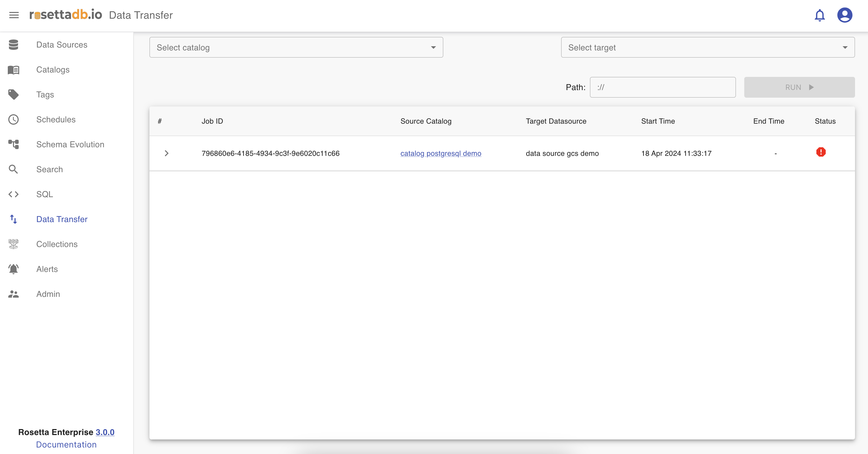Click the notifications bell icon
The height and width of the screenshot is (454, 868).
pyautogui.click(x=819, y=15)
